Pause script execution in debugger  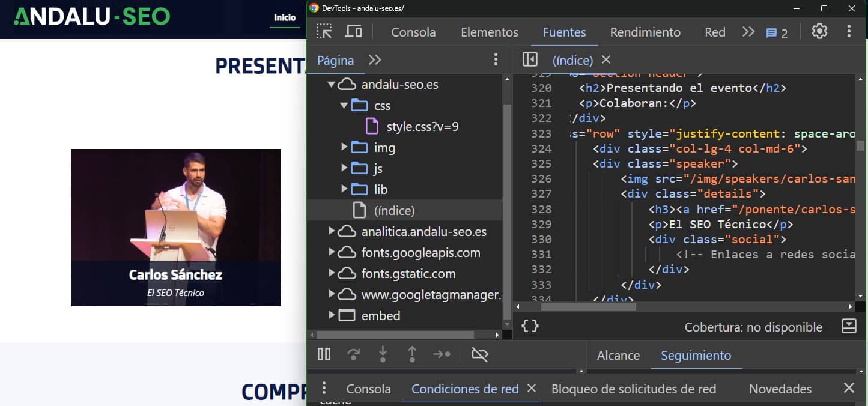tap(324, 354)
